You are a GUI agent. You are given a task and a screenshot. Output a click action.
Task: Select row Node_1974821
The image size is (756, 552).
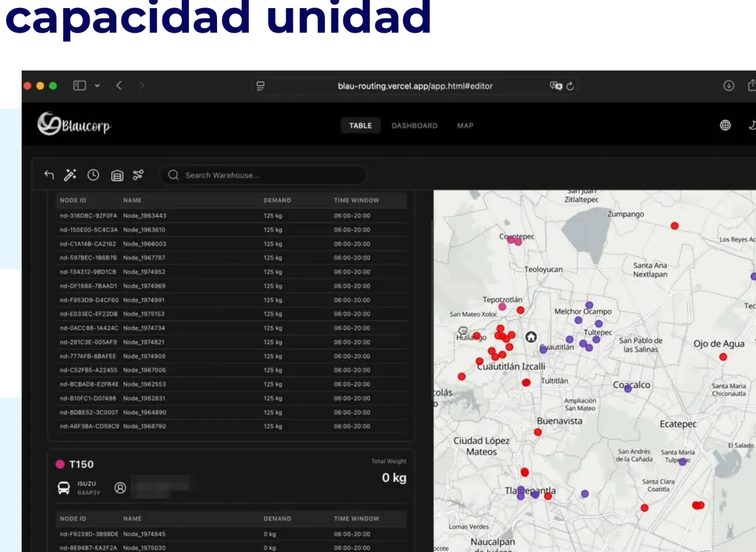point(231,342)
